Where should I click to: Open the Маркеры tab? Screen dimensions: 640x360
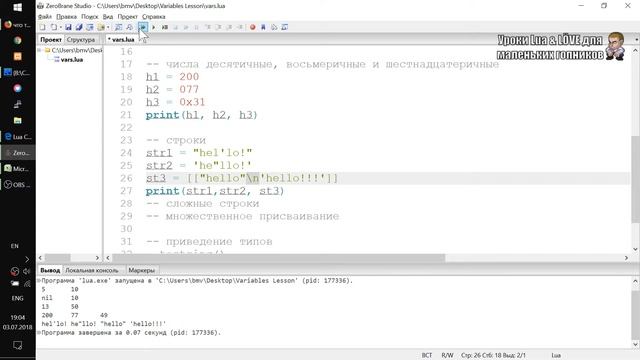(142, 270)
